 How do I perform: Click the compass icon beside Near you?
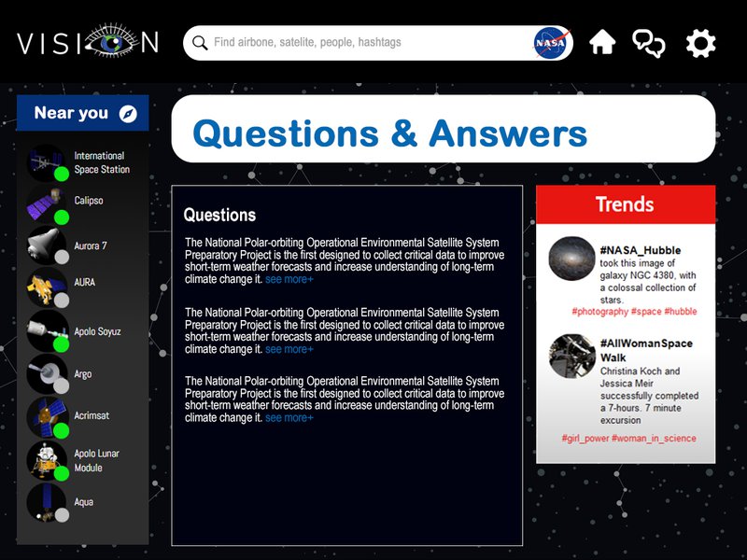click(x=128, y=114)
